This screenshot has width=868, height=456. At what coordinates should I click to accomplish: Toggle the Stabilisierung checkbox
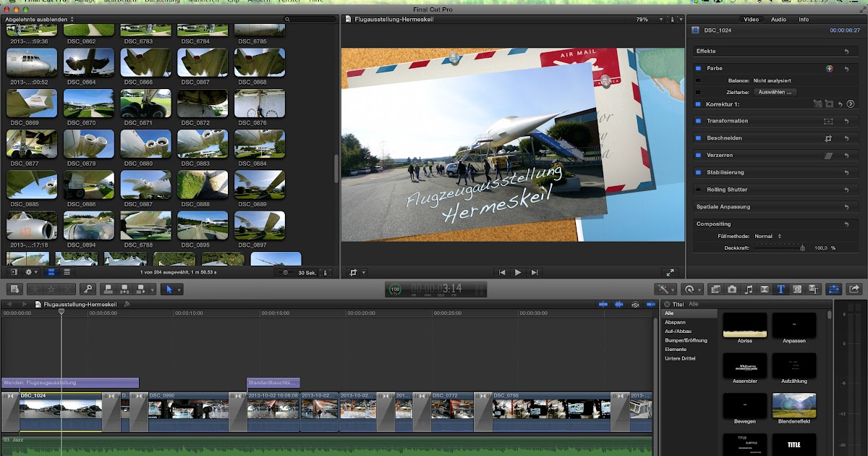pos(698,172)
